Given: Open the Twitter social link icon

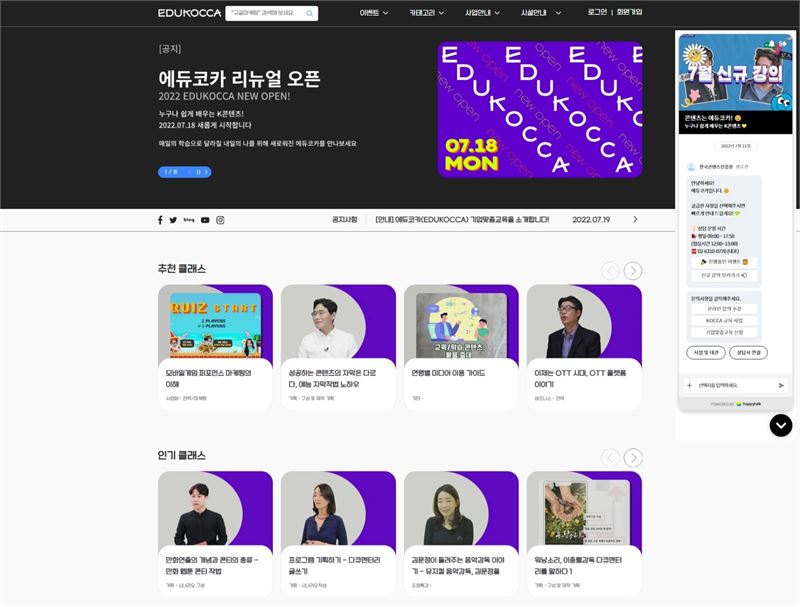Looking at the screenshot, I should [173, 220].
